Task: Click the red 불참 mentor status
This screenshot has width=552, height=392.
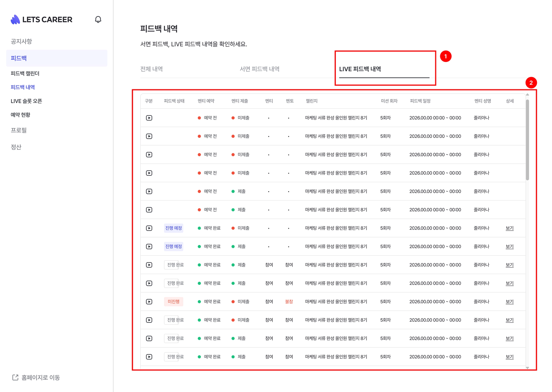Action: (289, 302)
